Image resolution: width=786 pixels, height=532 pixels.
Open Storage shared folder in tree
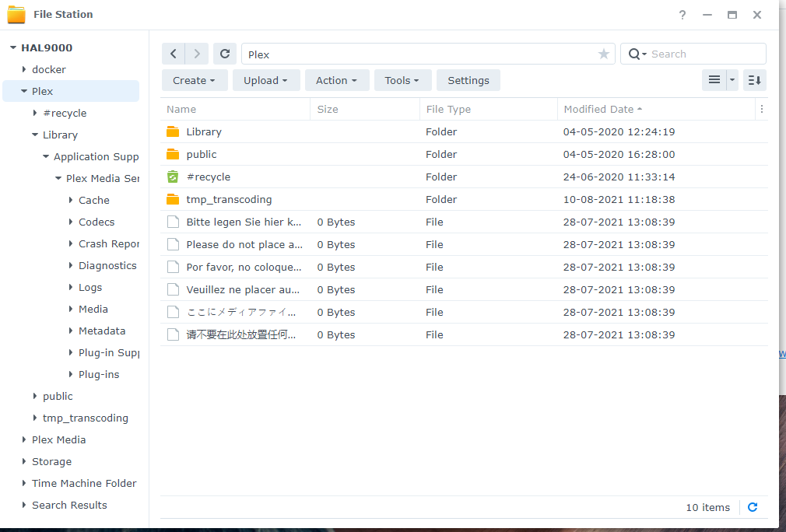[x=51, y=461]
